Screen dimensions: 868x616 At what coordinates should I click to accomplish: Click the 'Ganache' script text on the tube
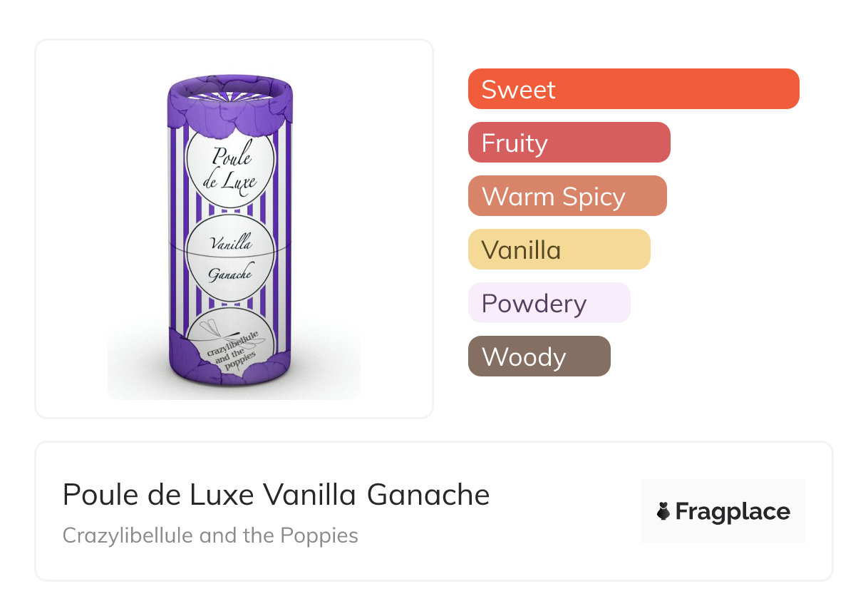(x=230, y=272)
